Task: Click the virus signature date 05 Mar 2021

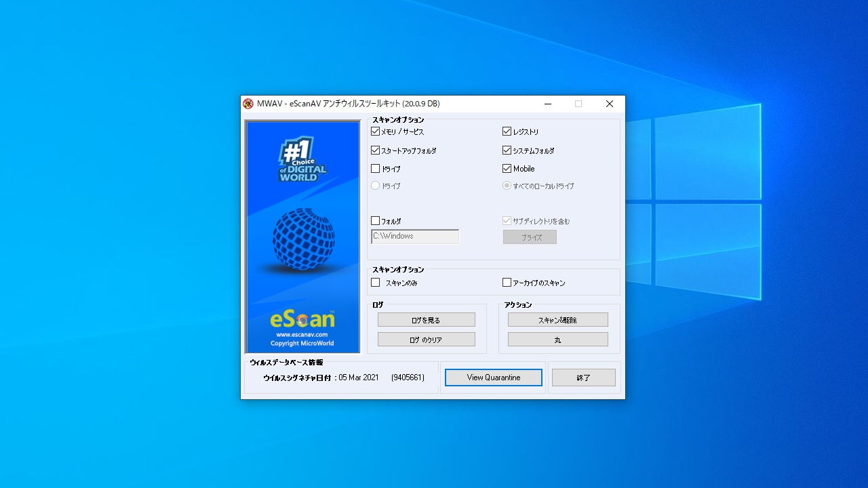Action: 359,378
